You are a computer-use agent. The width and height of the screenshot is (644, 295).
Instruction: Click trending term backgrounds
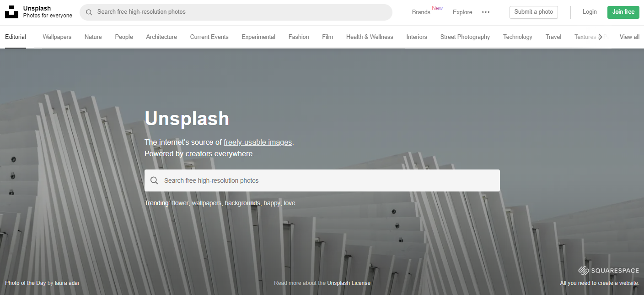pos(242,203)
